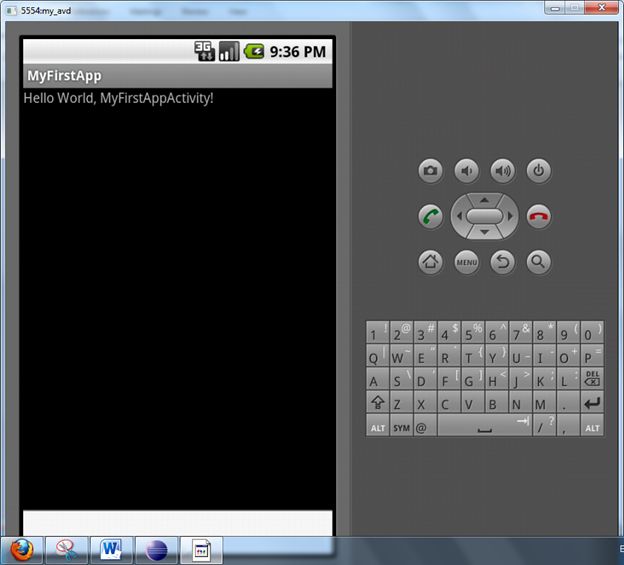Tap the I key on emulator keyboard
Screen dimensions: 624x565
coord(544,356)
